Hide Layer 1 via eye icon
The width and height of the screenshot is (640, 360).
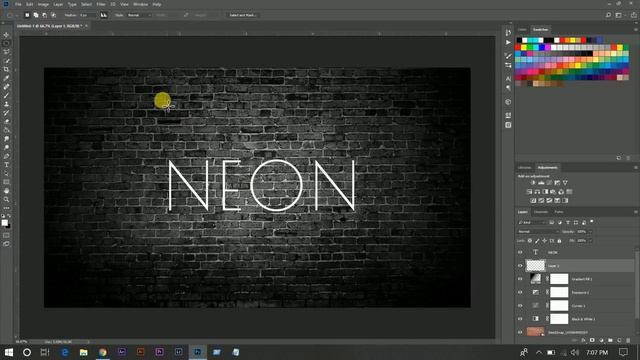[x=520, y=266]
